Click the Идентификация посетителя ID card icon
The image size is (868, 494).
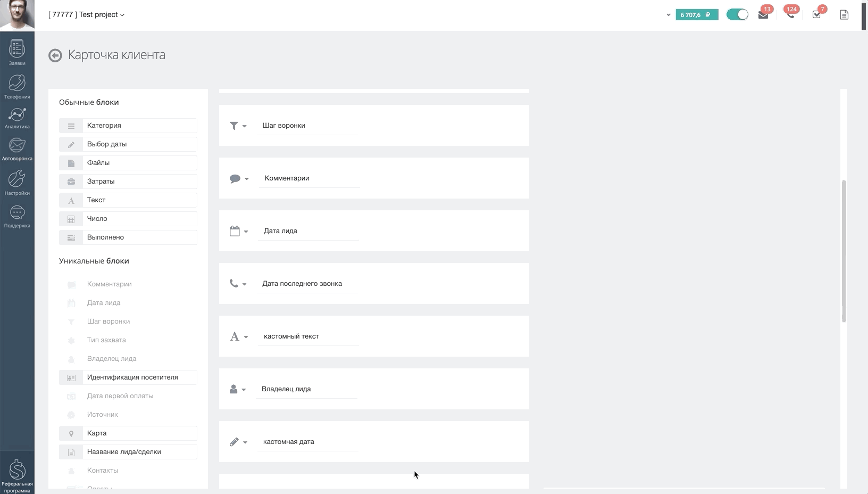(71, 378)
